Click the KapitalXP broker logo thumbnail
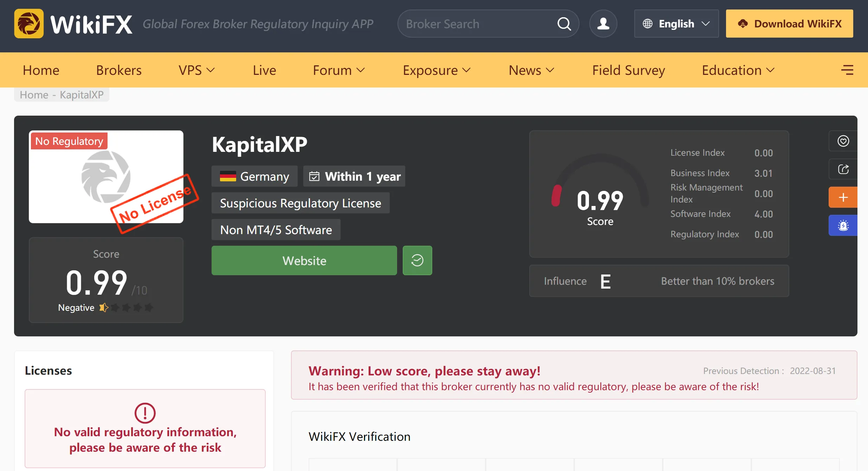Viewport: 868px width, 471px height. pos(106,177)
